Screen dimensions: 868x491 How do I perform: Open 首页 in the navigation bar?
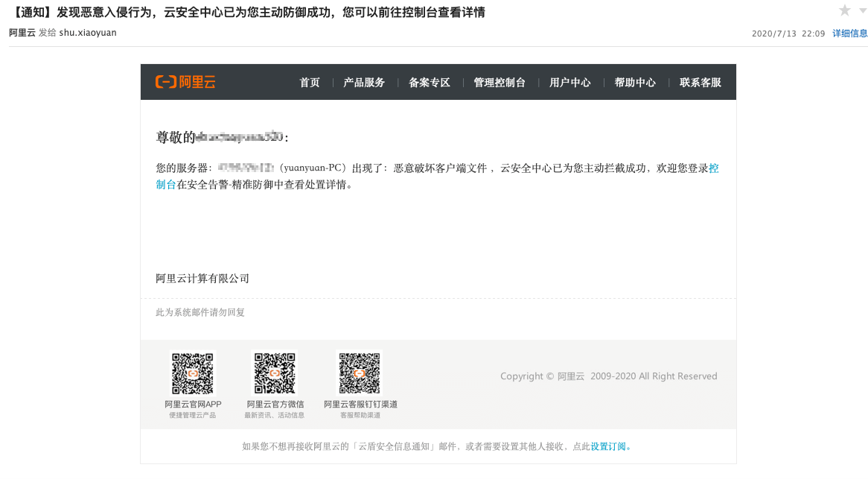(310, 83)
